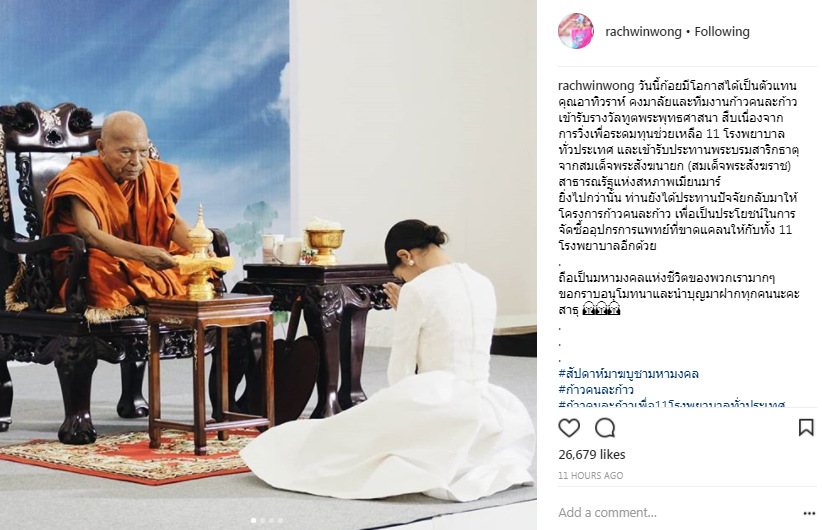Screen dimensions: 822x530
Task: Open the hashtag #ก้าวคนละก้าว
Action: [x=596, y=390]
